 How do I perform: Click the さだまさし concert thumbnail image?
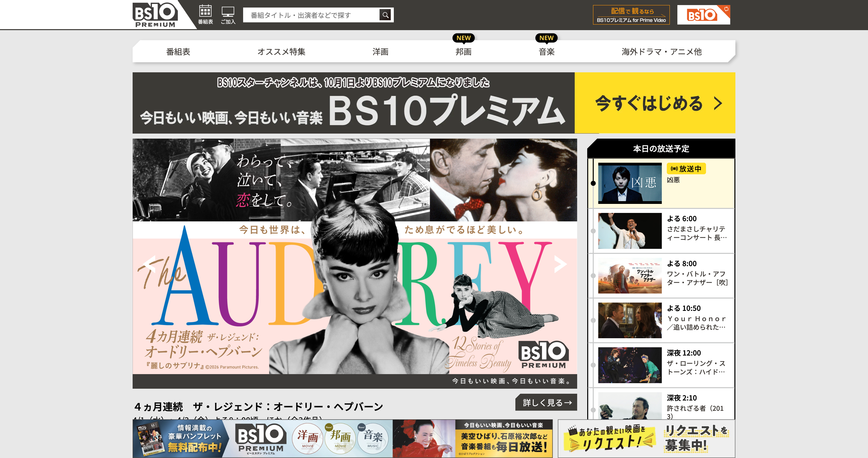pyautogui.click(x=630, y=231)
